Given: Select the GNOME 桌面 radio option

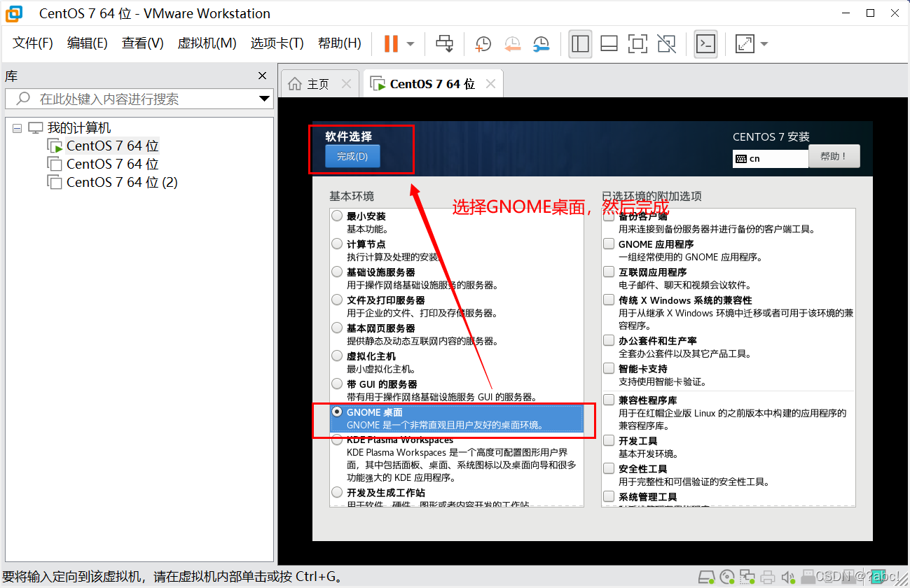Looking at the screenshot, I should tap(338, 412).
